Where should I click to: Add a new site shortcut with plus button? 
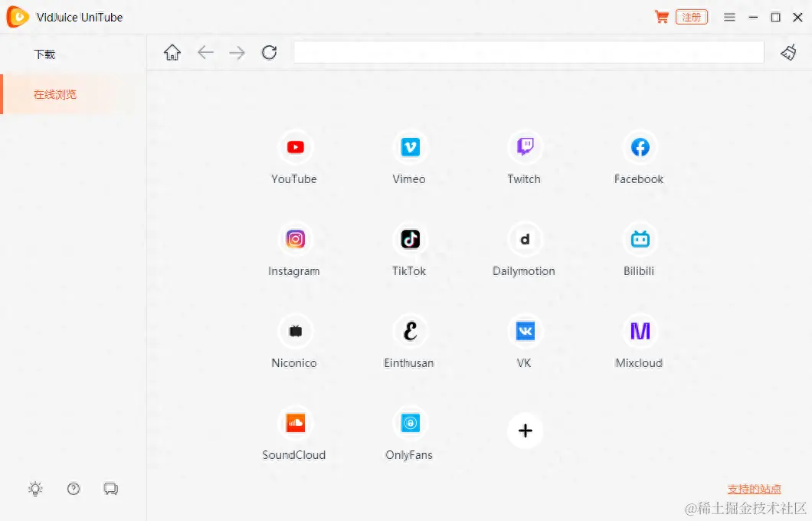click(x=525, y=431)
